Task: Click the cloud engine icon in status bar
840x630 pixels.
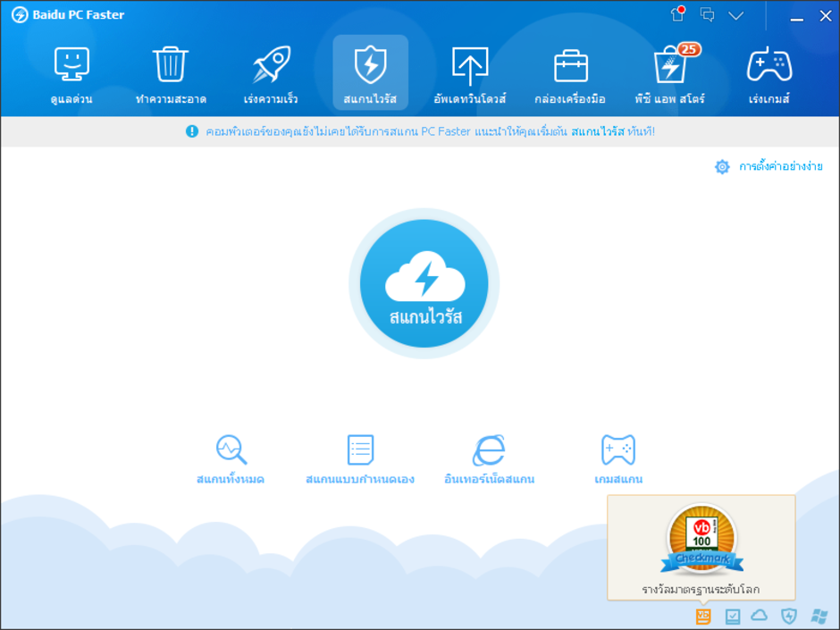Action: (759, 616)
